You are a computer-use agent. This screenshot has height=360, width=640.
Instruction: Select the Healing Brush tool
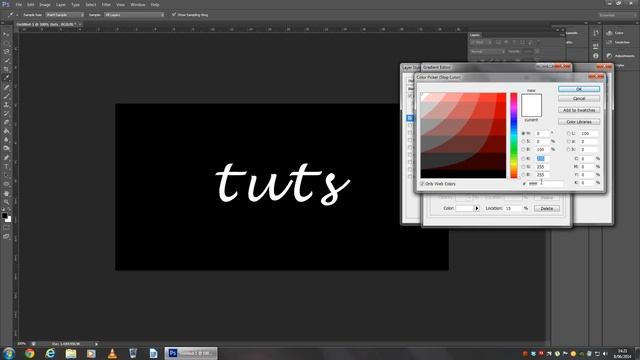click(6, 87)
